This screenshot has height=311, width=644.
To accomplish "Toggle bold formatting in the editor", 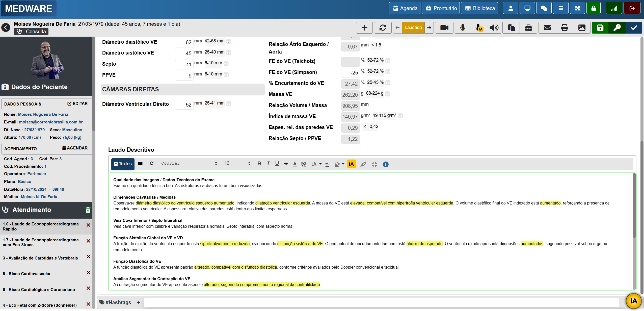I will coord(259,164).
